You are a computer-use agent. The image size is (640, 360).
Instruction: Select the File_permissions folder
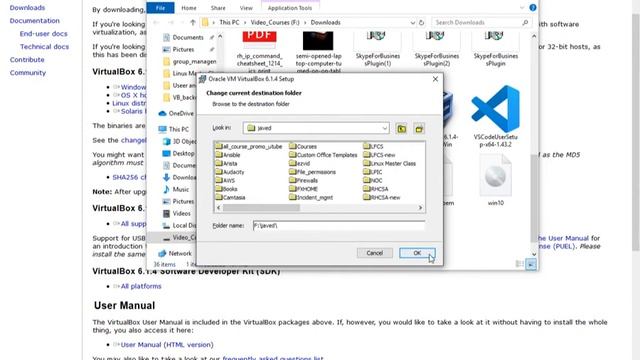(x=312, y=172)
